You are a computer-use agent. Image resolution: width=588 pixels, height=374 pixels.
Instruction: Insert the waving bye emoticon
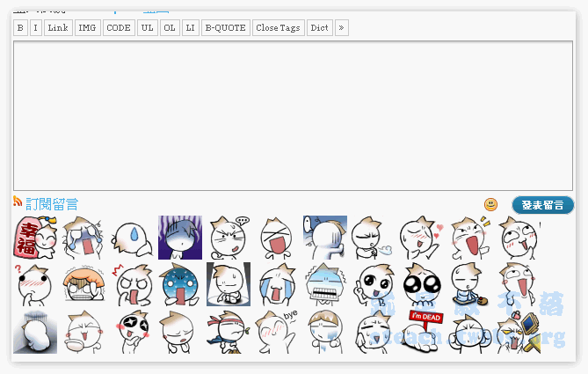tap(277, 332)
